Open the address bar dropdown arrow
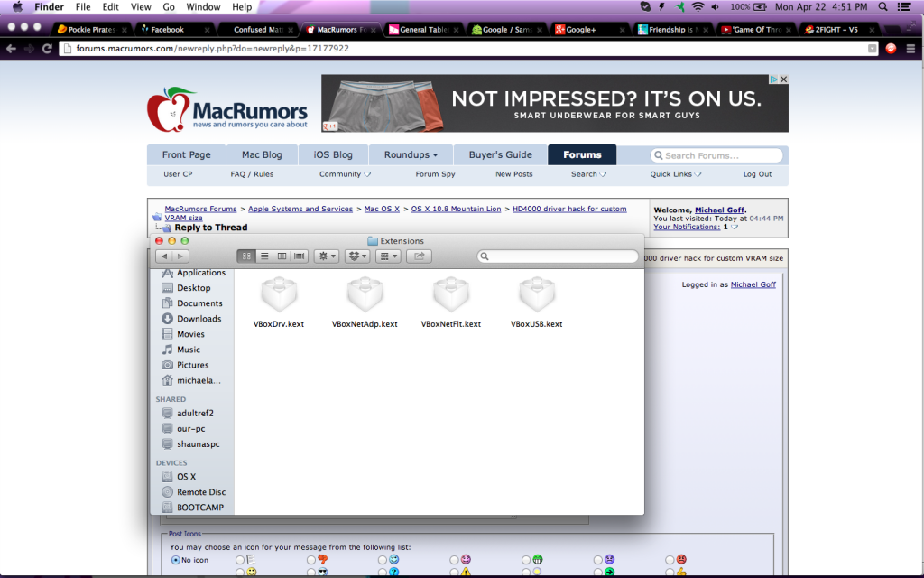 (x=873, y=49)
